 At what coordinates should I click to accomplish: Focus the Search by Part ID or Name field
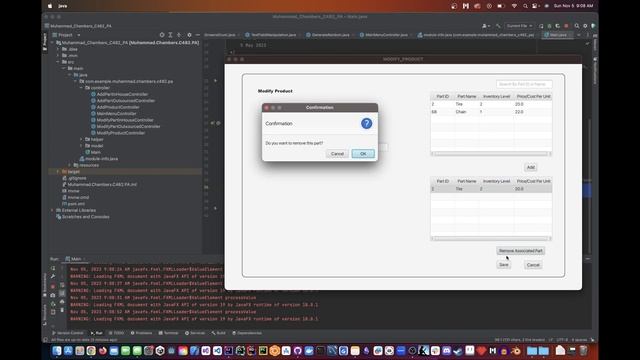(524, 84)
